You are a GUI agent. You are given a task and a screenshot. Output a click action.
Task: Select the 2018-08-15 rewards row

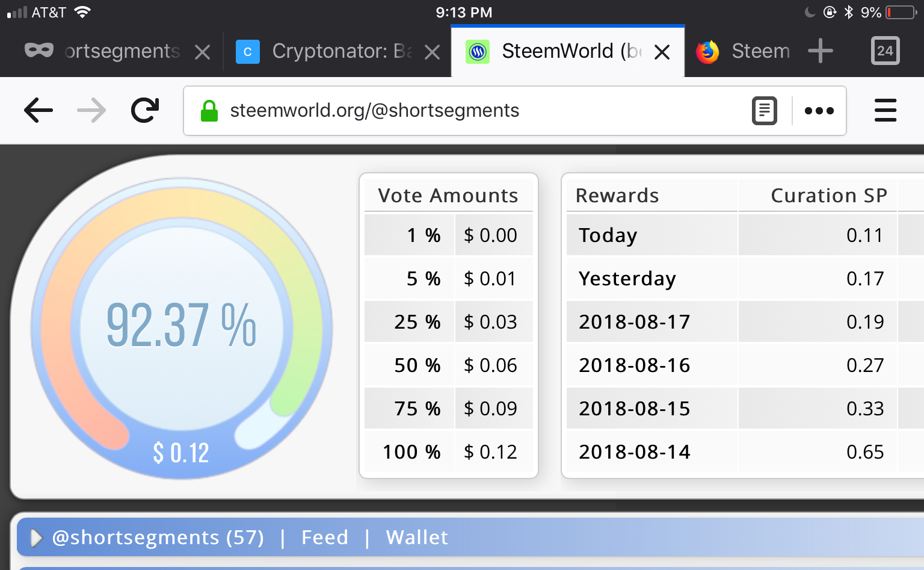coord(745,408)
